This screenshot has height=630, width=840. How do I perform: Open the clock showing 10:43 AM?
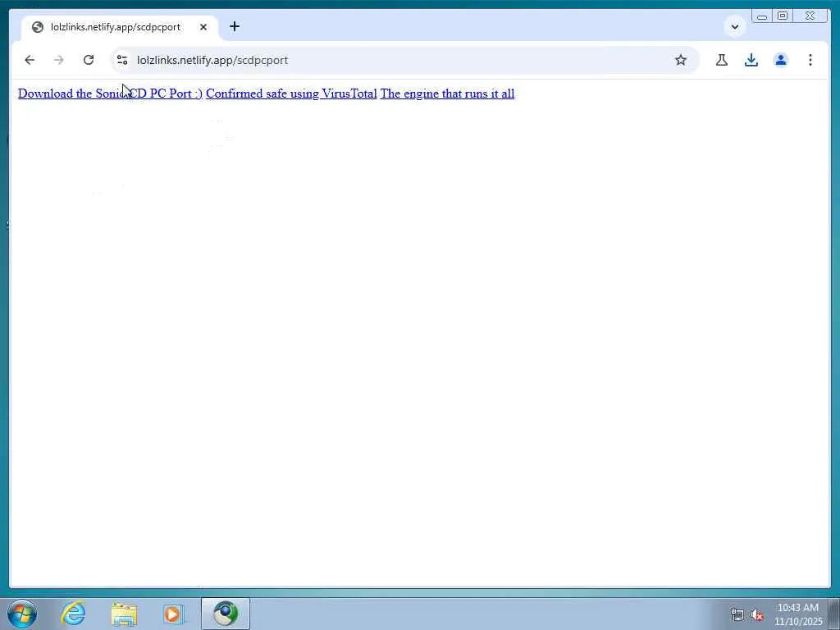pyautogui.click(x=798, y=614)
